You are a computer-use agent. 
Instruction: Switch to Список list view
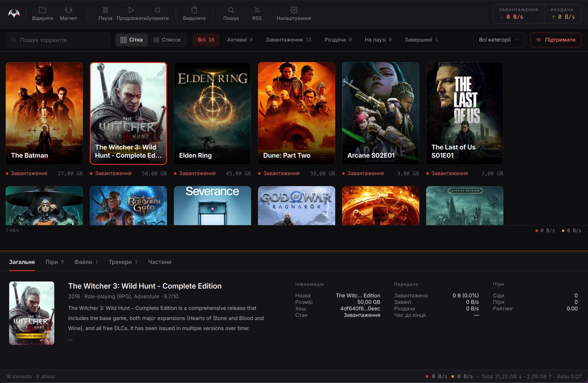[x=167, y=40]
